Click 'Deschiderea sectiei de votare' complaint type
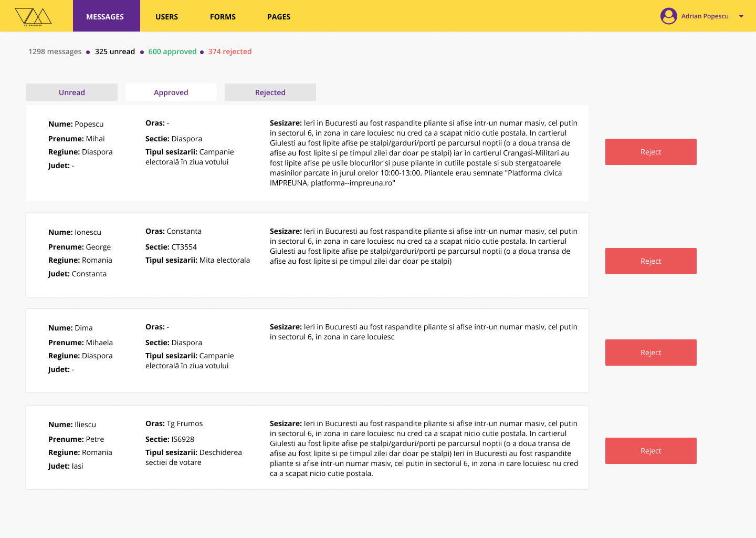Viewport: 756px width, 538px height. click(x=194, y=457)
